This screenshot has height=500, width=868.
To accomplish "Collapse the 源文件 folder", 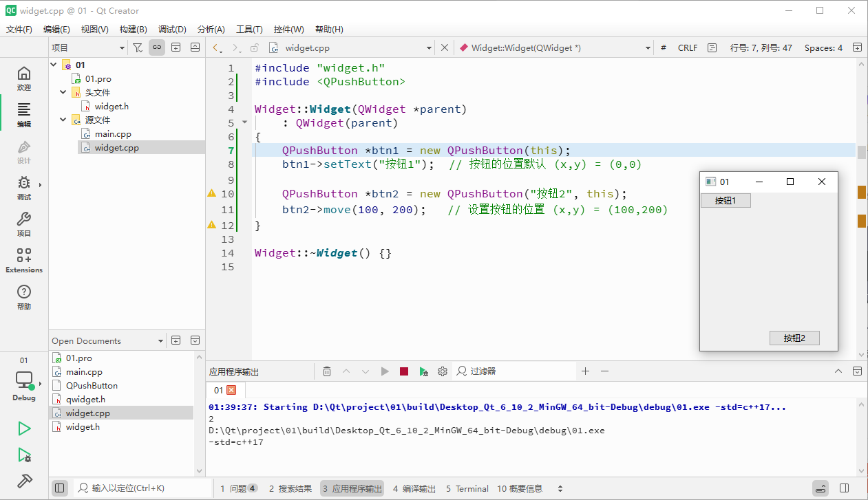I will 63,120.
